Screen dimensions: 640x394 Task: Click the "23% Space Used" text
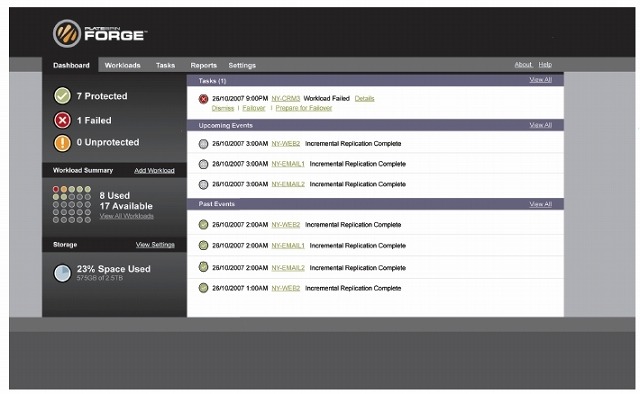pyautogui.click(x=113, y=269)
